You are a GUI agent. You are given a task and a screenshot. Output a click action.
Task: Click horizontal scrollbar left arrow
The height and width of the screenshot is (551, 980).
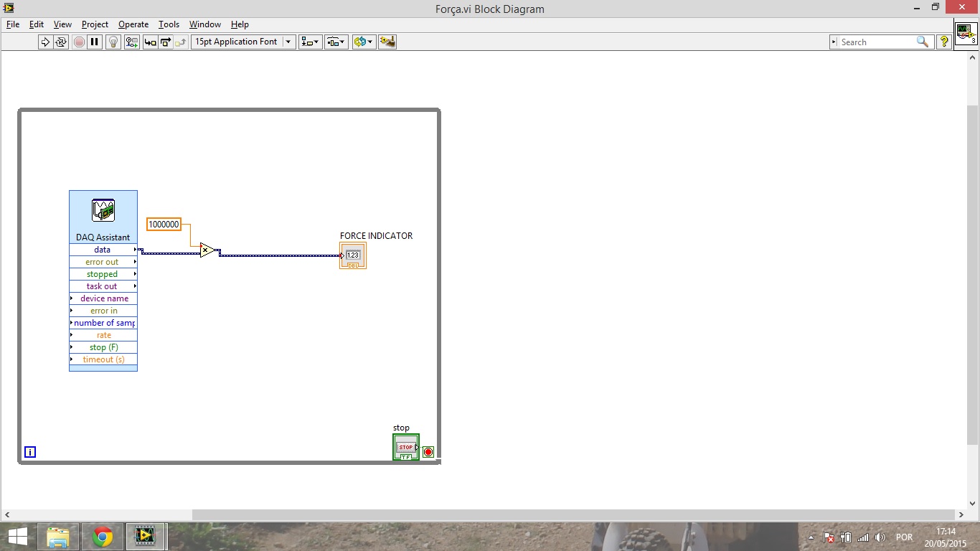click(x=6, y=514)
